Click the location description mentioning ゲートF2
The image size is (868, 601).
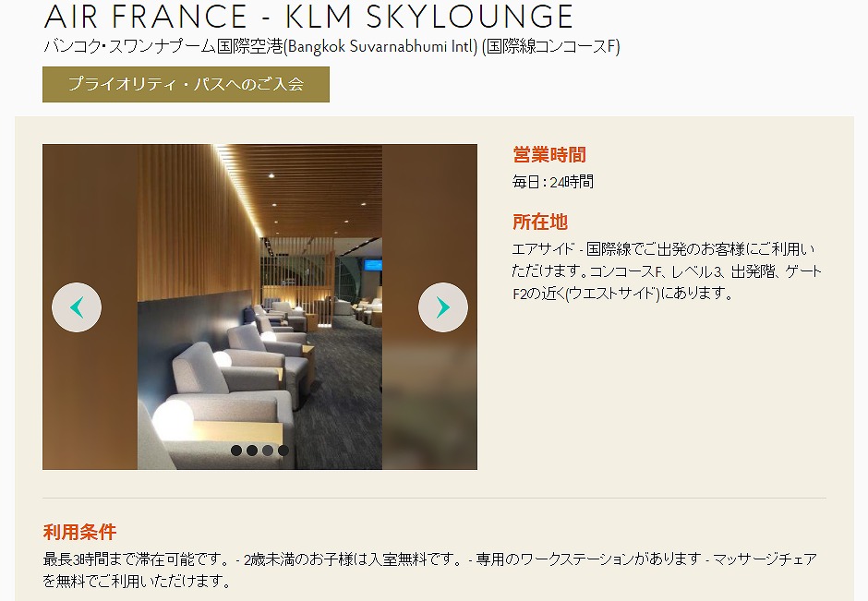pyautogui.click(x=667, y=271)
